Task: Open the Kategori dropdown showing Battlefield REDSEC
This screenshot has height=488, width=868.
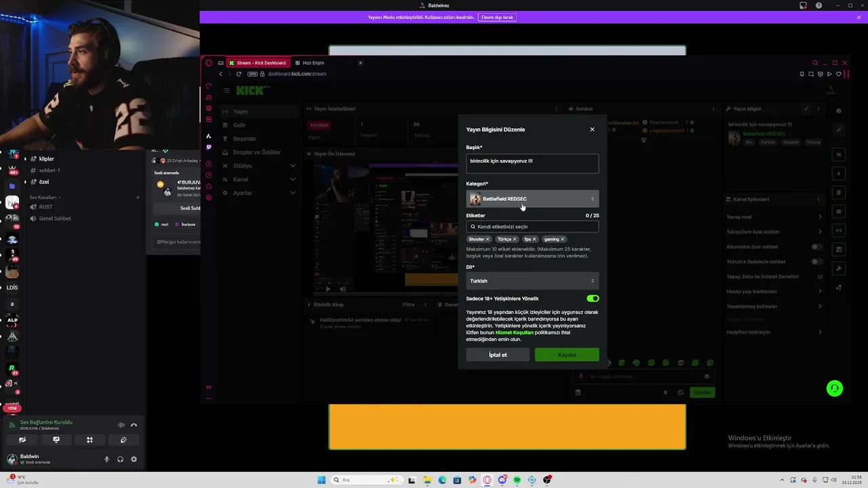Action: click(532, 199)
